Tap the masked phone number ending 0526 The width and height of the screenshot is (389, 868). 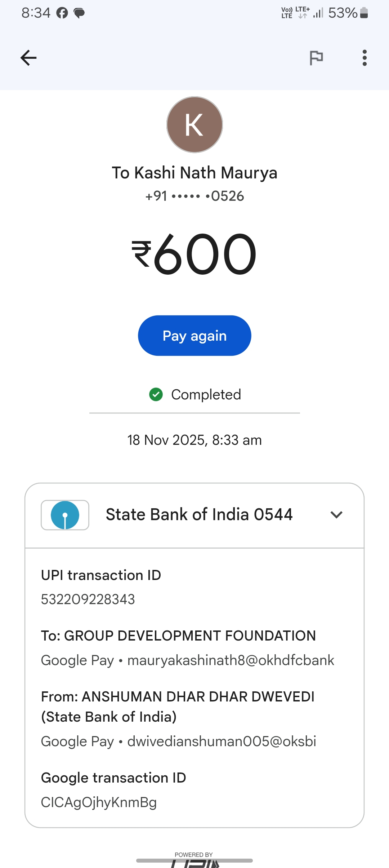point(194,196)
